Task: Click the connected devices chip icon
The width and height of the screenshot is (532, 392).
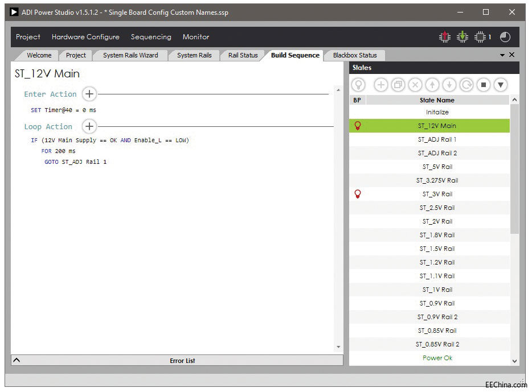Action: coord(480,37)
